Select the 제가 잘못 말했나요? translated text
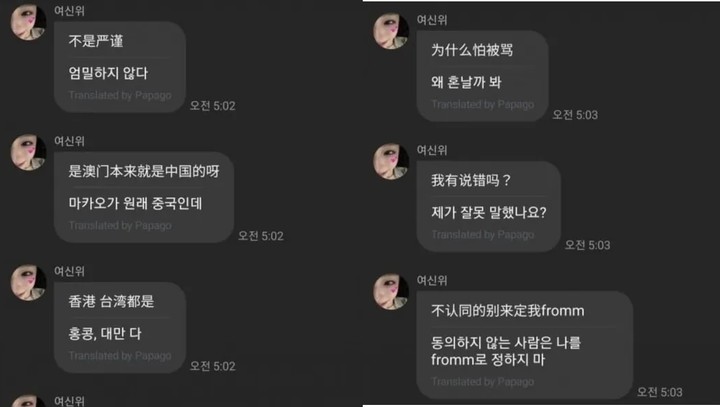This screenshot has height=407, width=720. (x=489, y=212)
